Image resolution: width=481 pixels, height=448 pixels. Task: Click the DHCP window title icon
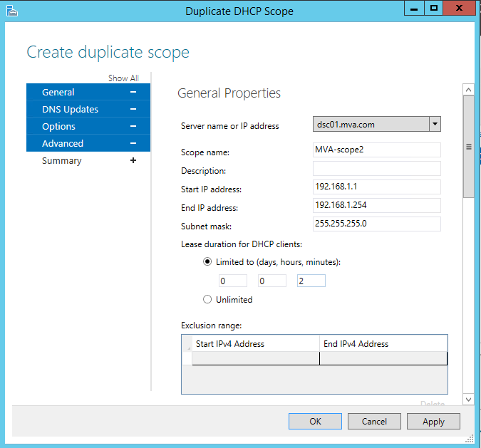point(12,11)
